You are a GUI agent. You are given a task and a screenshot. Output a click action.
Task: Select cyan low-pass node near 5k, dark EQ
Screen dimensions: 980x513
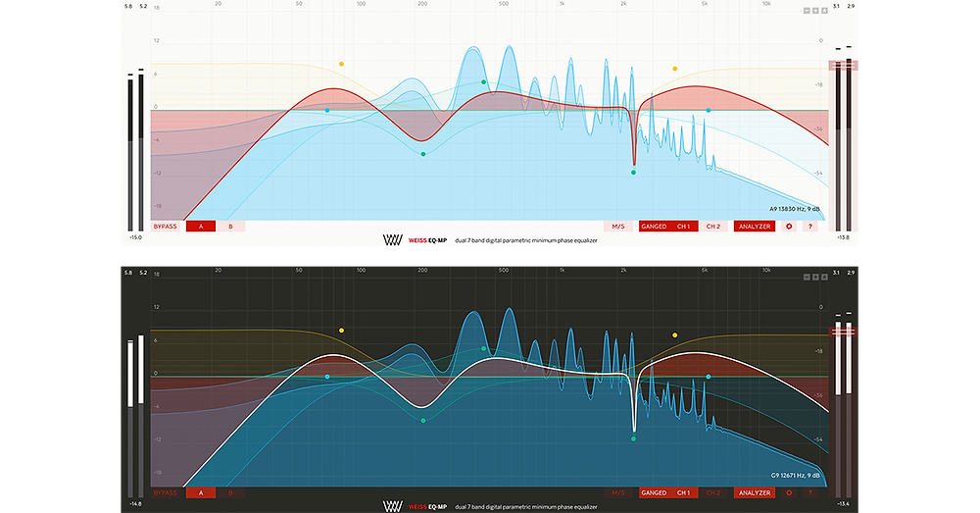pyautogui.click(x=709, y=377)
